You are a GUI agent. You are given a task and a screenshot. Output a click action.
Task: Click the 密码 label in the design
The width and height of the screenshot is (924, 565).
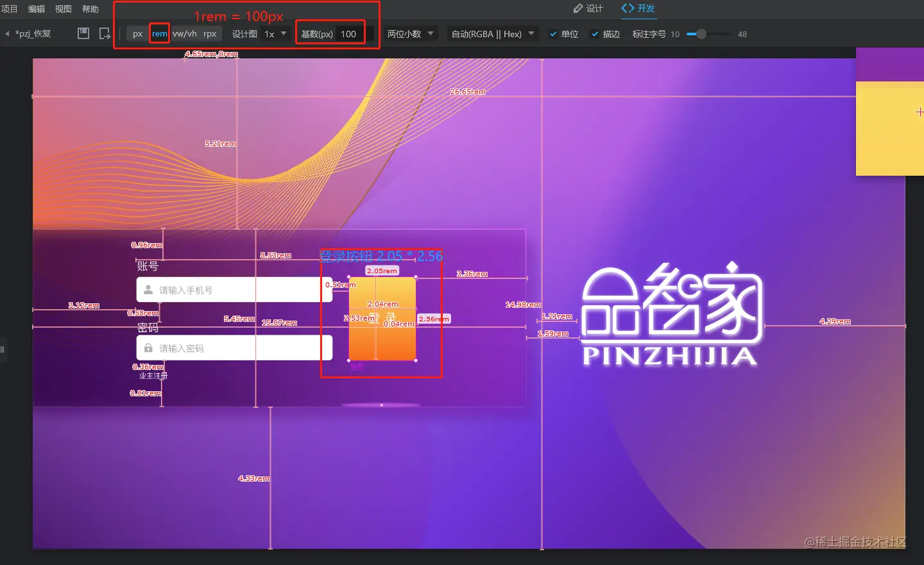148,328
